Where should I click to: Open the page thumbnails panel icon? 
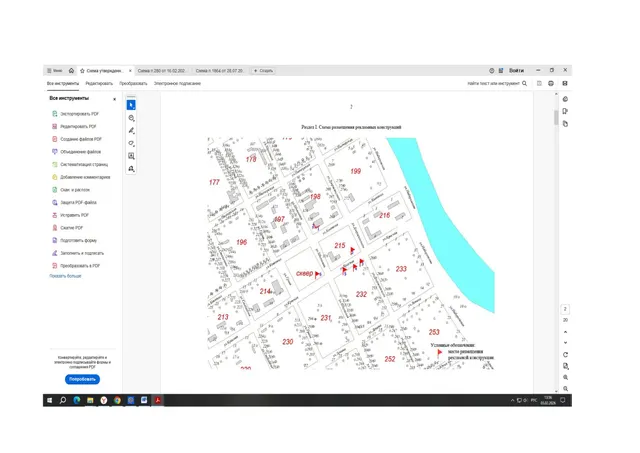[x=565, y=124]
